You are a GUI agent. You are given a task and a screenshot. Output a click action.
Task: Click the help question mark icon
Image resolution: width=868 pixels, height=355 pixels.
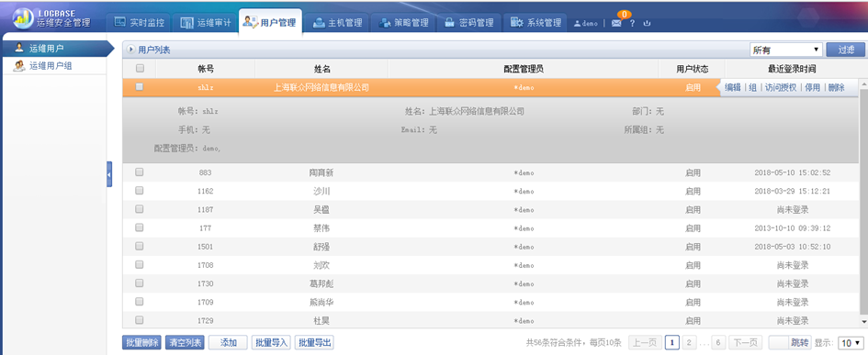632,23
